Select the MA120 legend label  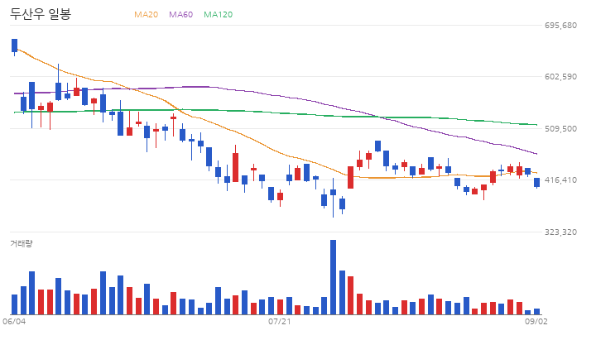point(219,14)
